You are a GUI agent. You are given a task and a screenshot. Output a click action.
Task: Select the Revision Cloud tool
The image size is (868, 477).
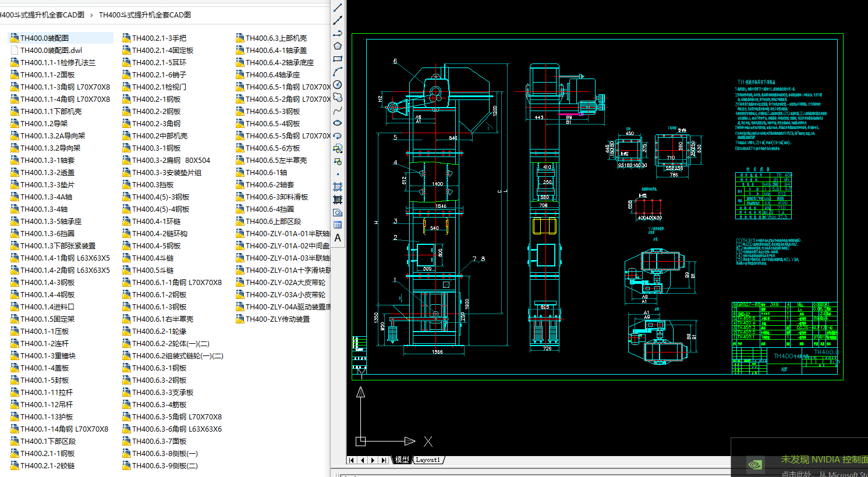[338, 97]
